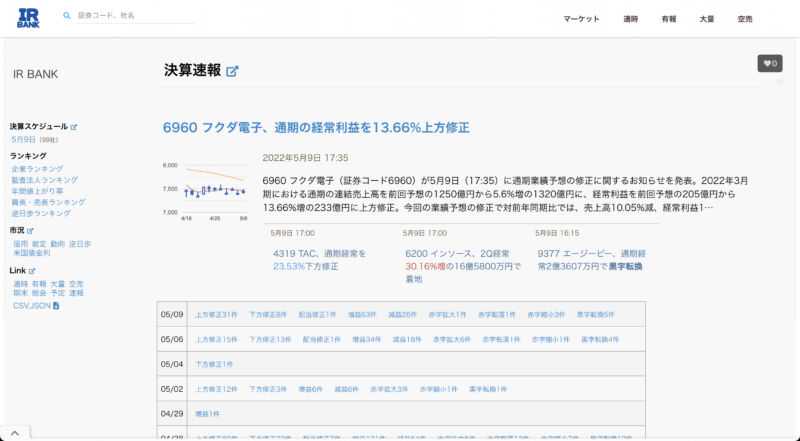Open 配当修正1件 in the 05/09 row
The height and width of the screenshot is (441, 800).
coord(317,314)
